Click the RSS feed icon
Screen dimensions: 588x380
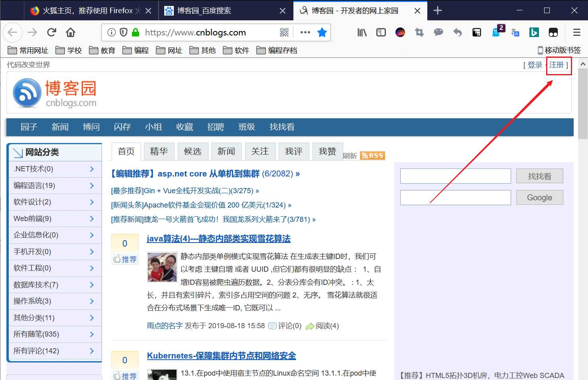[372, 156]
